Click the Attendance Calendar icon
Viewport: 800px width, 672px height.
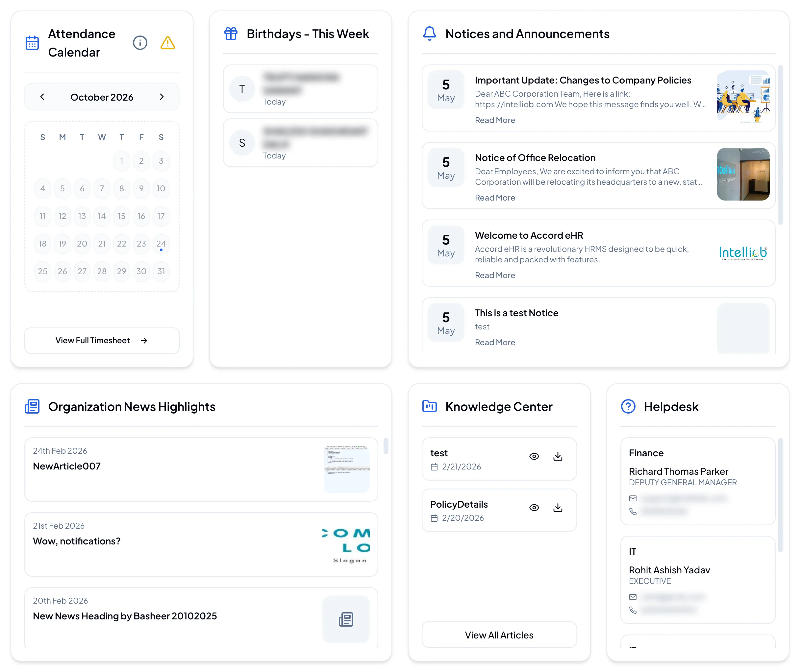pos(32,43)
